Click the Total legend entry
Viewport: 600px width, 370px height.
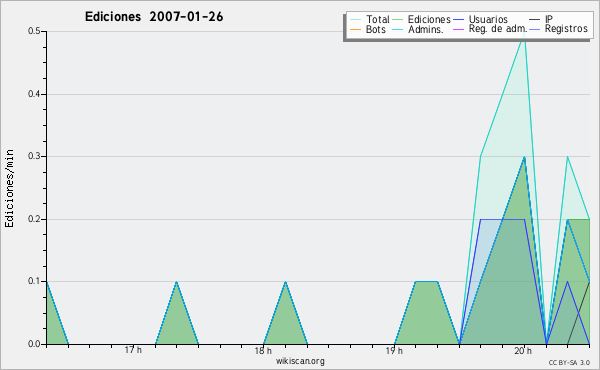point(370,19)
